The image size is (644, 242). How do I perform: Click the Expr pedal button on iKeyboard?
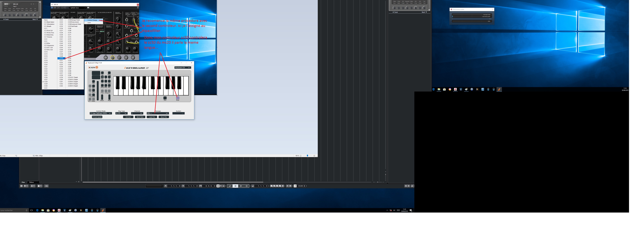[178, 98]
